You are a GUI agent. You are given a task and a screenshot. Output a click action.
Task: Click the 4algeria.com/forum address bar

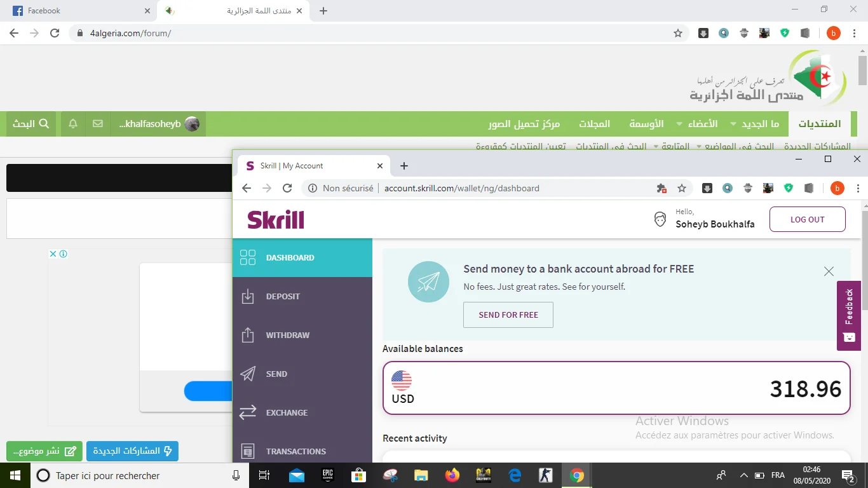pyautogui.click(x=131, y=33)
